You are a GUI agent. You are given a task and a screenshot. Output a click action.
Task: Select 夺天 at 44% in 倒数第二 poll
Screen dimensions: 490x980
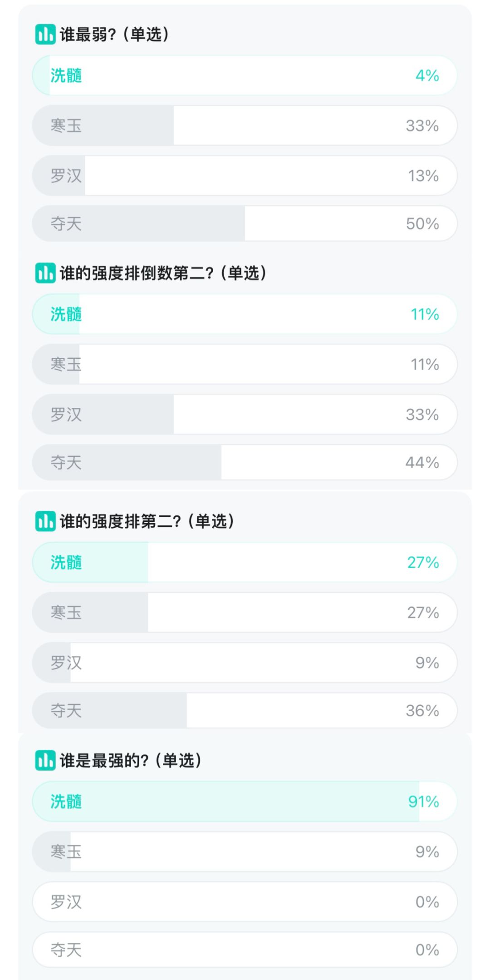(245, 462)
